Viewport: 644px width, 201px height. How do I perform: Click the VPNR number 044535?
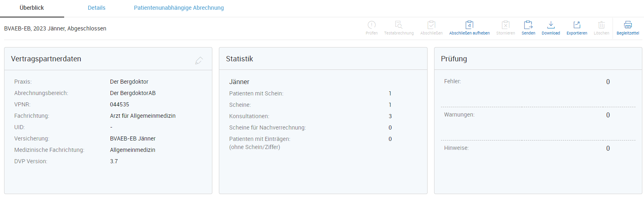point(119,104)
